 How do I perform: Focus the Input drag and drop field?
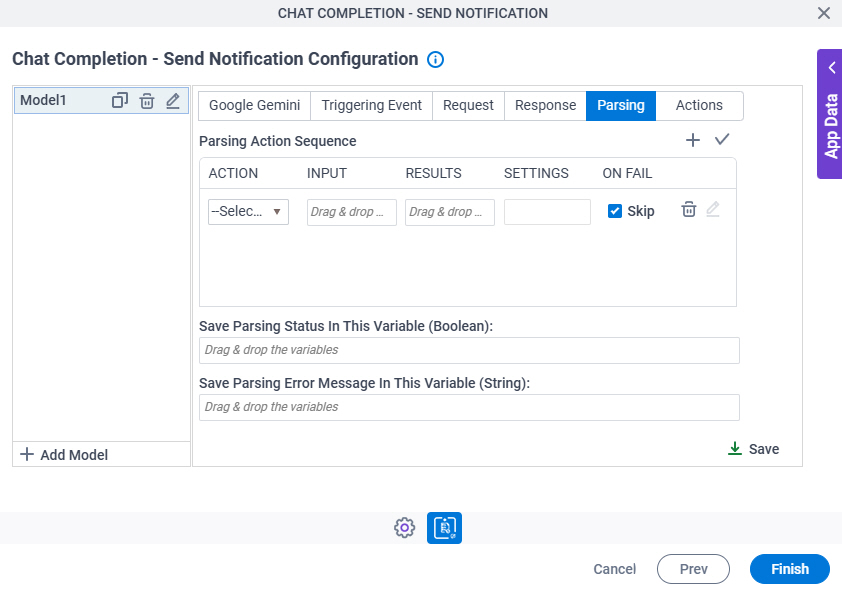click(x=352, y=212)
